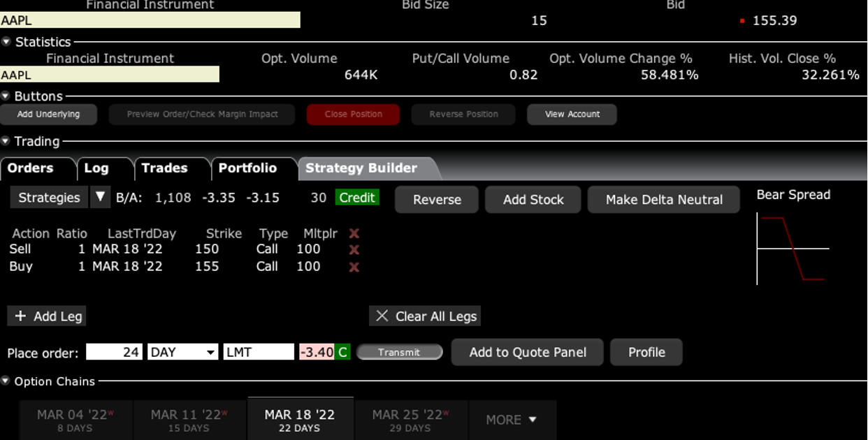Collapse the Buttons section
Viewport: 868px width, 440px height.
pyautogui.click(x=6, y=96)
